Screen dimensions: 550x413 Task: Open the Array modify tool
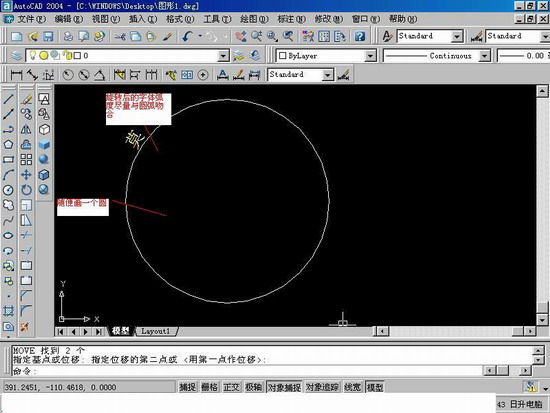(26, 159)
